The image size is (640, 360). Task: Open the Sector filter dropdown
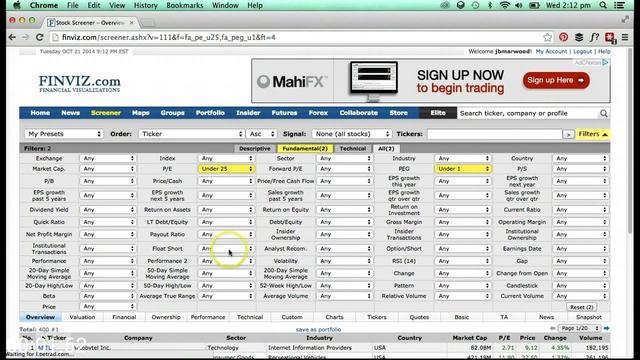(345, 158)
